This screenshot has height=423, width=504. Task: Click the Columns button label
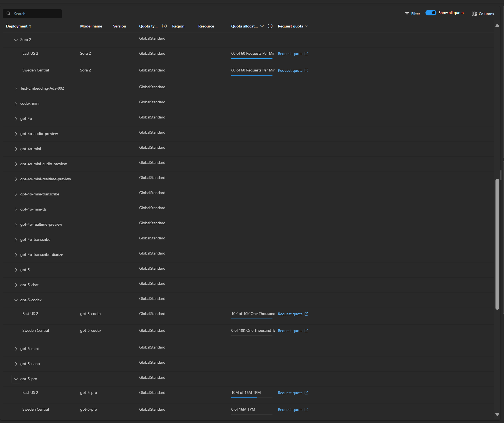[x=486, y=14]
